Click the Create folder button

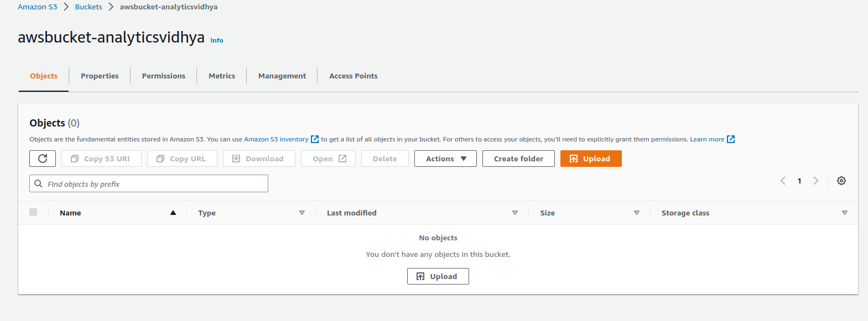coord(518,159)
